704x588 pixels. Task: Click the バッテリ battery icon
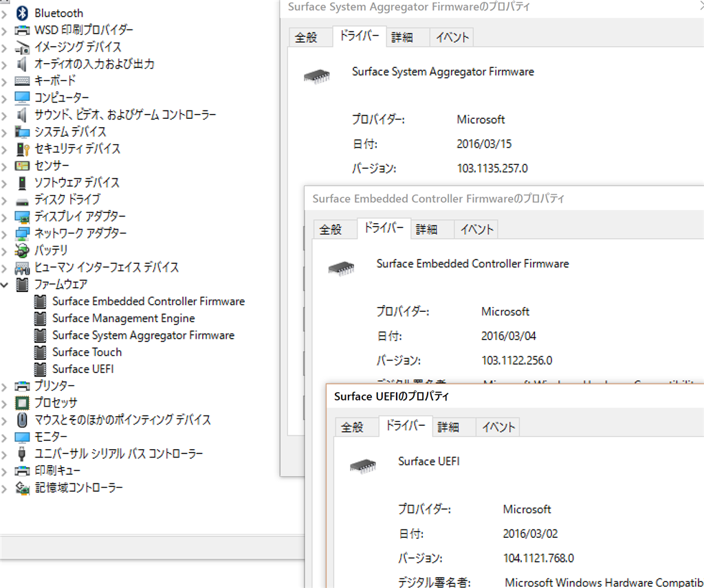tap(22, 250)
